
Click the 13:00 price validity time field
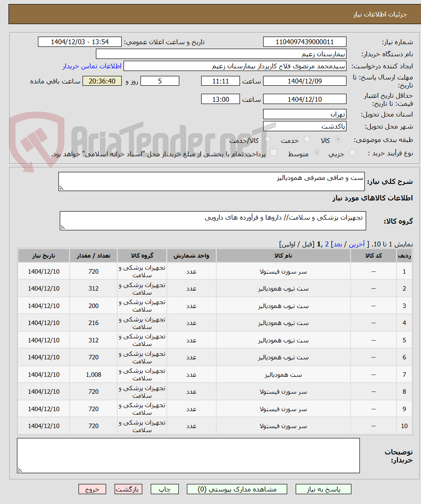pyautogui.click(x=220, y=99)
